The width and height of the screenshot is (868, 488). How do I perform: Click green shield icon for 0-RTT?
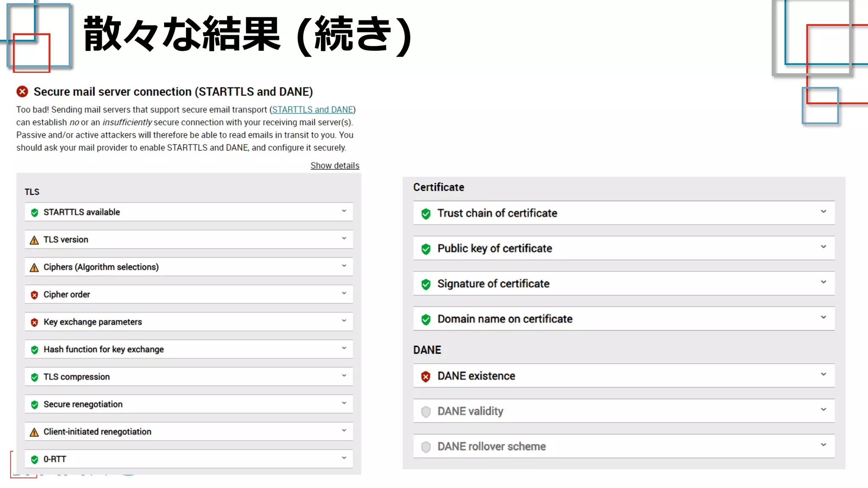35,460
